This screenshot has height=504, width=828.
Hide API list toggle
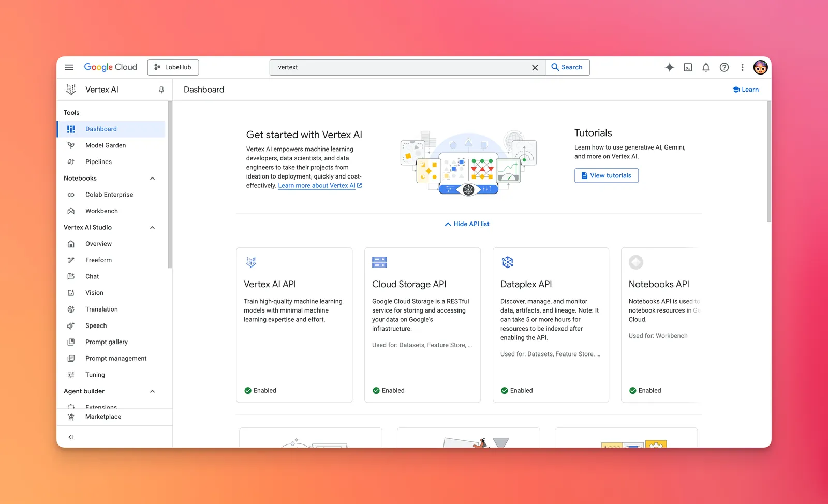[467, 224]
